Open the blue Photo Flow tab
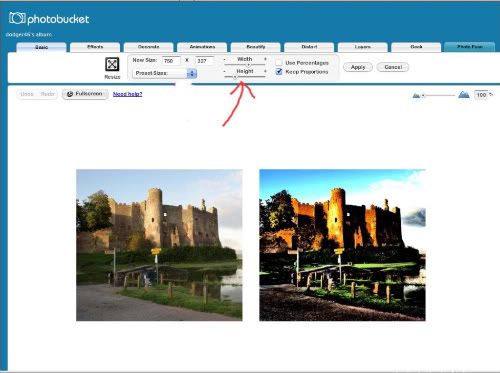The image size is (500, 373). (x=470, y=47)
